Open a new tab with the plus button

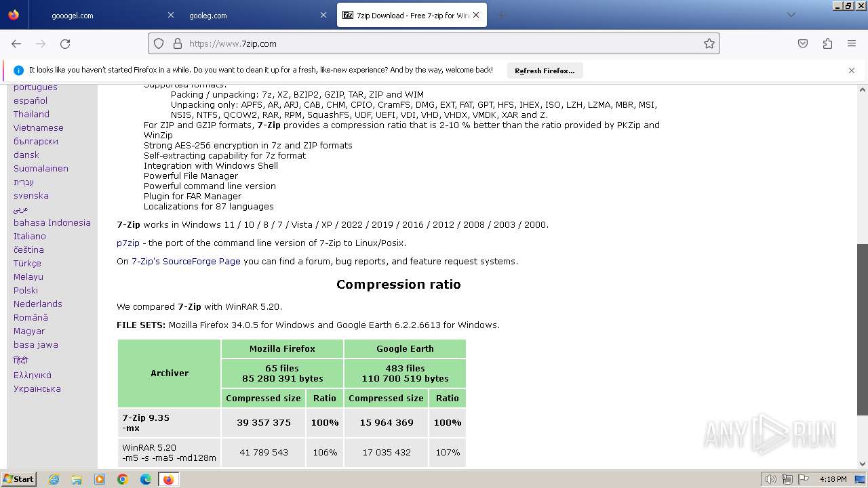click(x=501, y=15)
